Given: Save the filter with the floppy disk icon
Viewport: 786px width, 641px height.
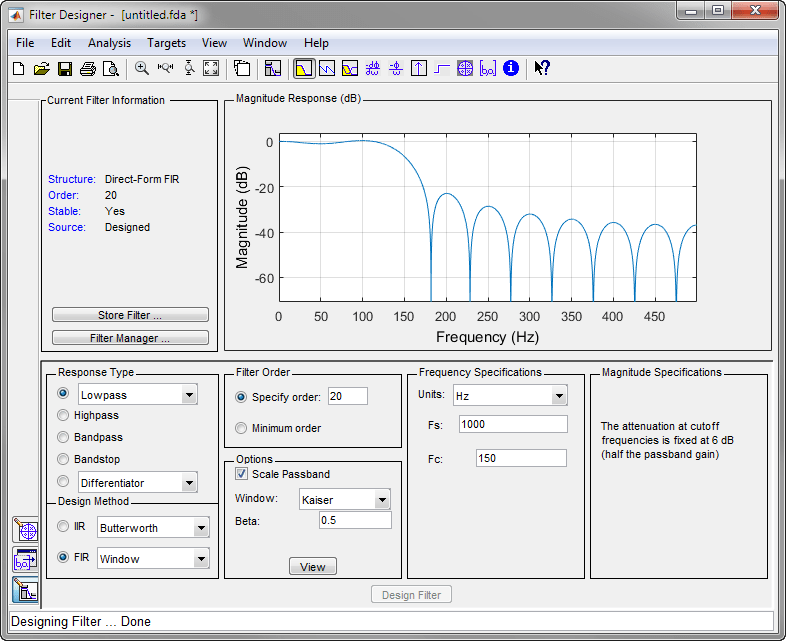Looking at the screenshot, I should (64, 69).
